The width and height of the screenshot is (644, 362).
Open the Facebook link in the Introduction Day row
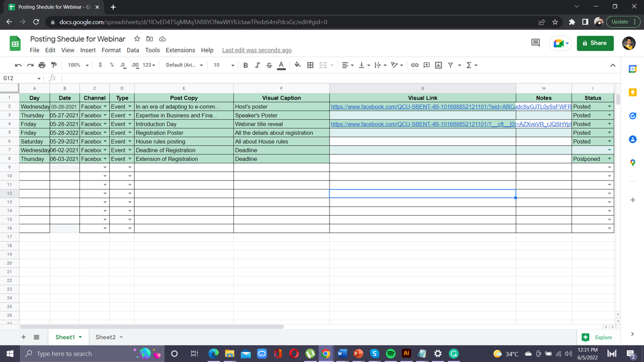(x=451, y=124)
